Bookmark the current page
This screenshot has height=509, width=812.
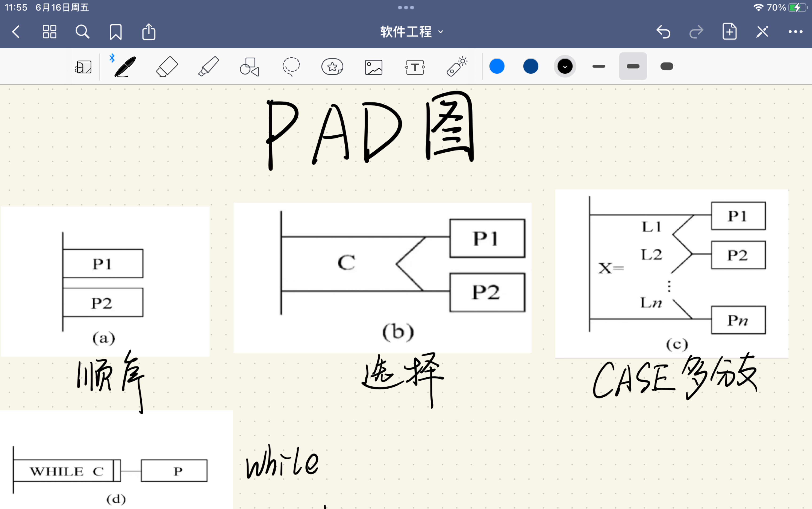[115, 32]
